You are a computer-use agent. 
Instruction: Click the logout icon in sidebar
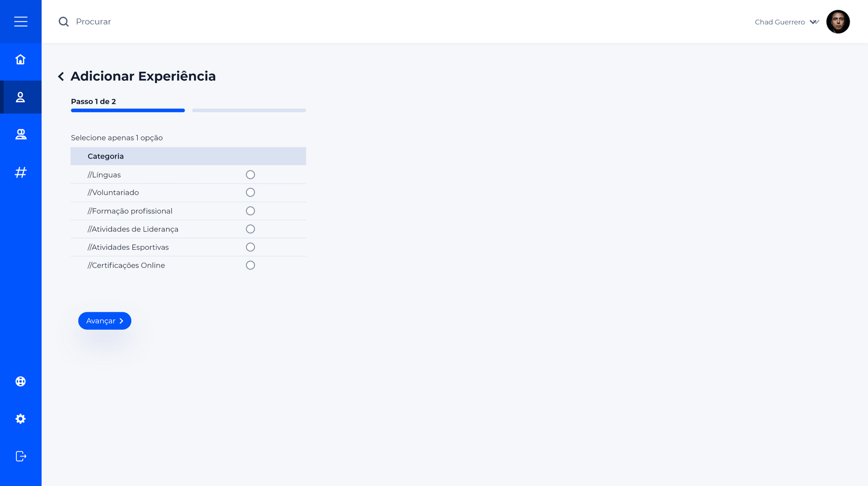click(x=21, y=456)
